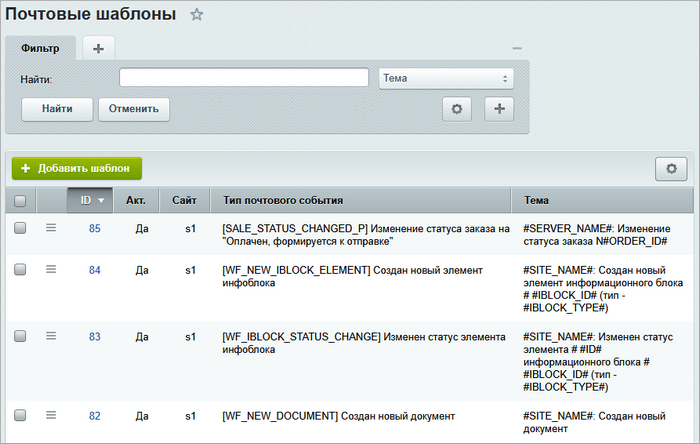Select the Фильтр tab
Image resolution: width=700 pixels, height=444 pixels.
pyautogui.click(x=41, y=47)
